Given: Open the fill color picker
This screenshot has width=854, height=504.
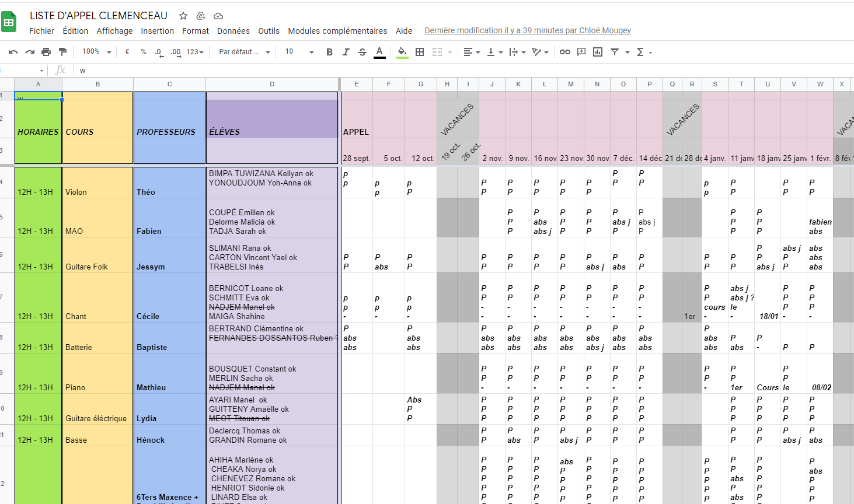Looking at the screenshot, I should coord(402,52).
